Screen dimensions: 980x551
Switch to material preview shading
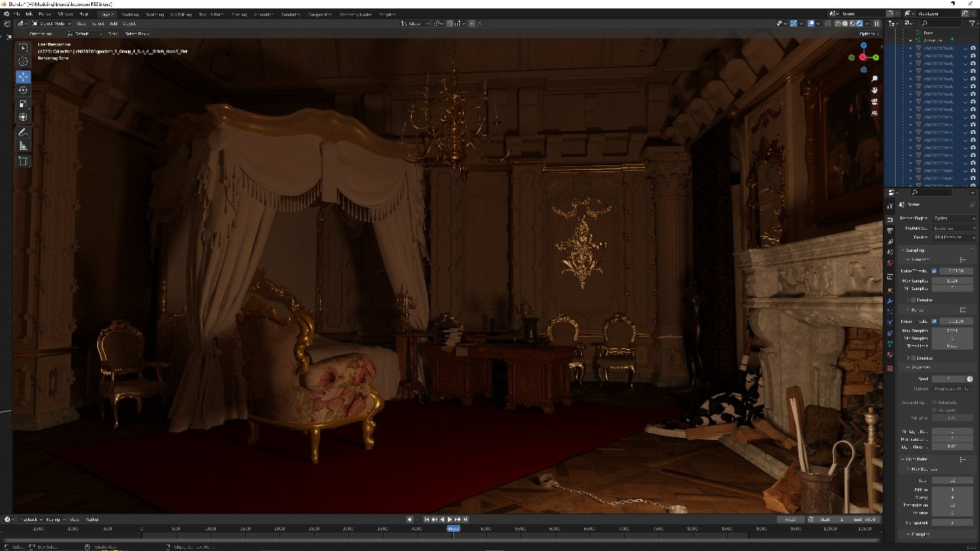854,24
